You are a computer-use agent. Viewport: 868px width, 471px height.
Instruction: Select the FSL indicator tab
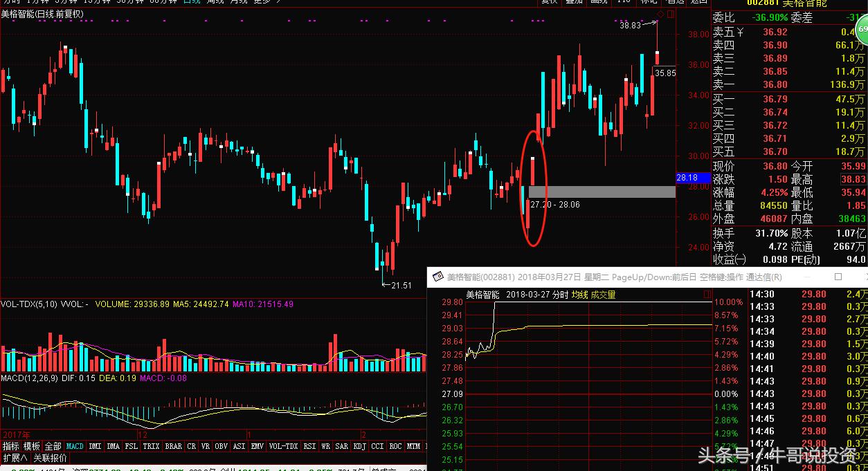[131, 446]
